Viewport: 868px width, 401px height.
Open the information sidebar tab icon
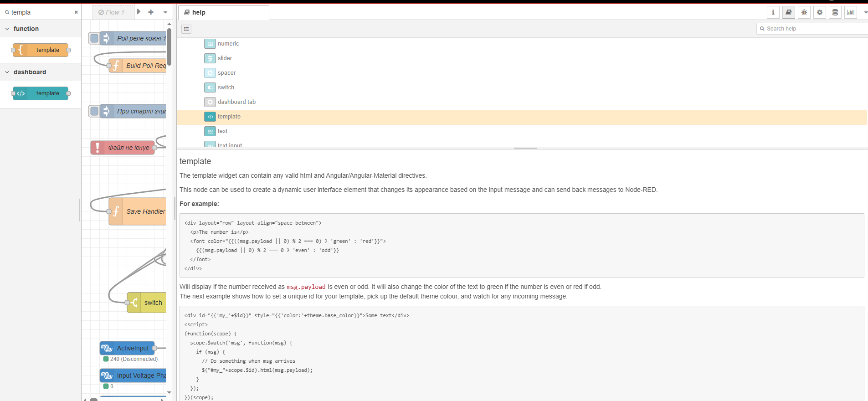coord(773,12)
